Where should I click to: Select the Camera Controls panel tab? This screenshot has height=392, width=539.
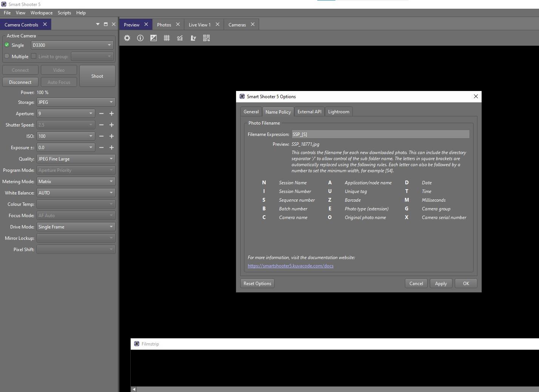pos(21,25)
